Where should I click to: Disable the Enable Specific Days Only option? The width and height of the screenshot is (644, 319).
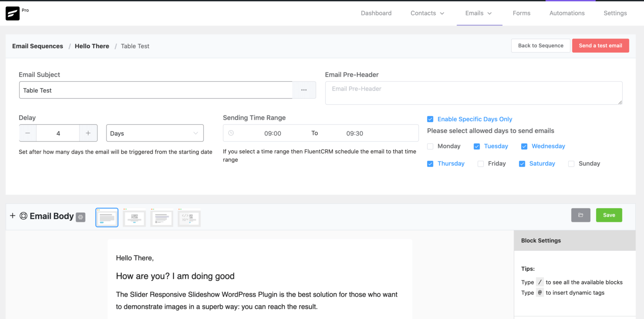(430, 119)
